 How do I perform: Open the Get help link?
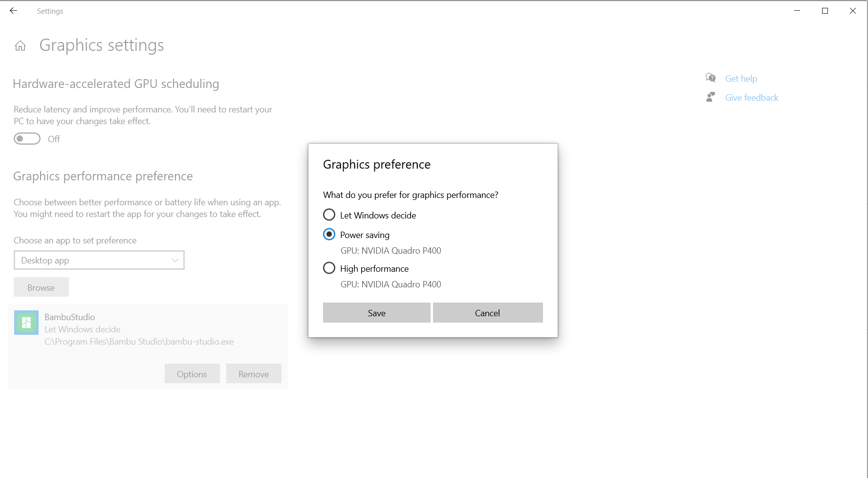point(741,79)
